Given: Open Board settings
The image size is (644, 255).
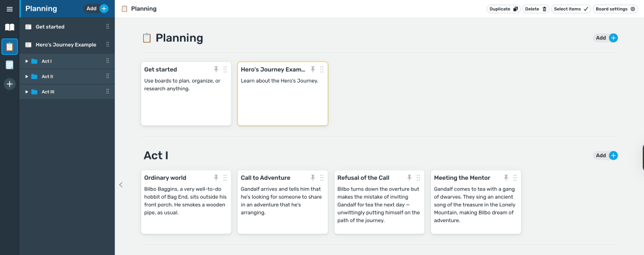Looking at the screenshot, I should [x=615, y=9].
